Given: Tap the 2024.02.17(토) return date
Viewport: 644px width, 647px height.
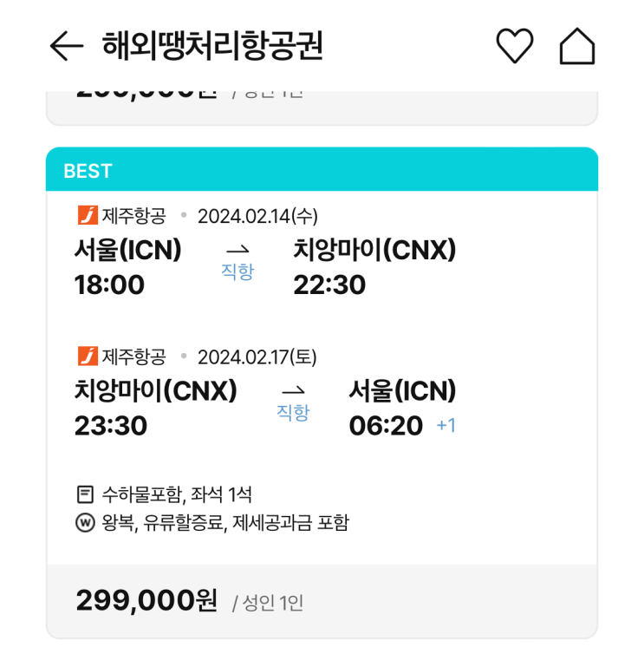Looking at the screenshot, I should [257, 356].
